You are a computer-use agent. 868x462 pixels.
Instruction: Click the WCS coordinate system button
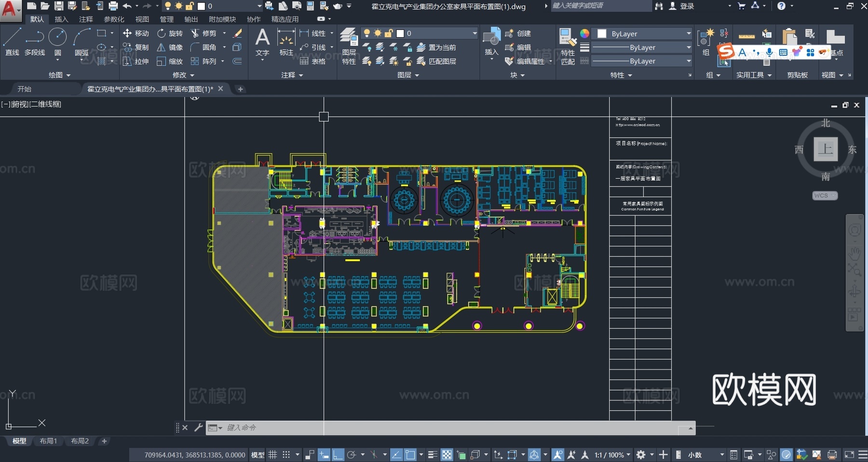coord(825,196)
